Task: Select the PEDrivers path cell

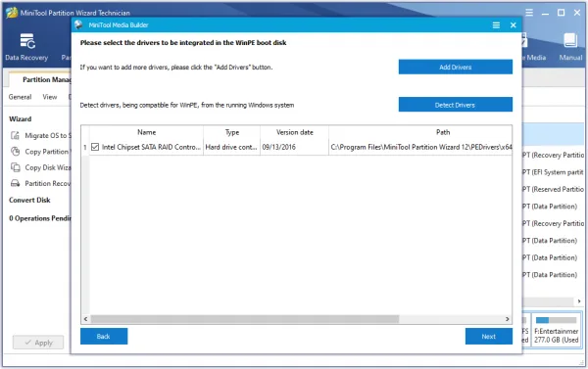Action: point(420,147)
